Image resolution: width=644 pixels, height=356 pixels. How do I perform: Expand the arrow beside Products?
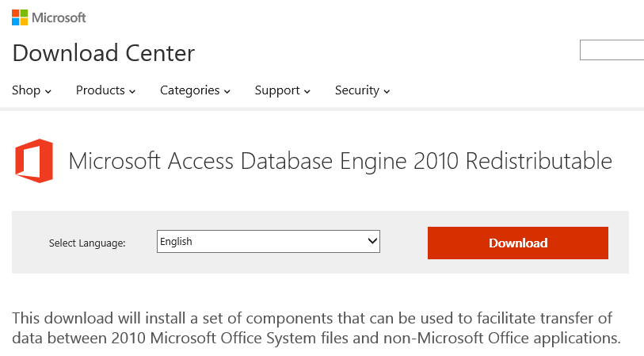point(132,92)
